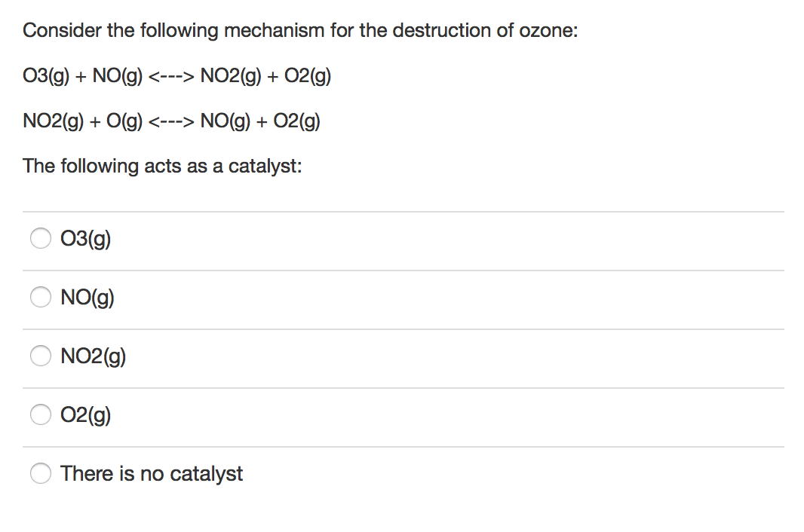Choose NO(g) as the catalyst answer
Viewport: 804px width, 532px height.
point(41,297)
